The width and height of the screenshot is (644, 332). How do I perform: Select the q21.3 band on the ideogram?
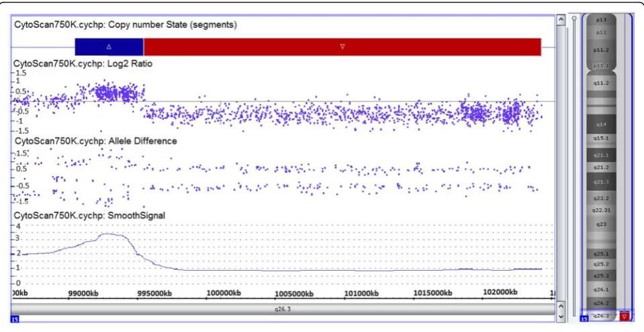click(601, 181)
